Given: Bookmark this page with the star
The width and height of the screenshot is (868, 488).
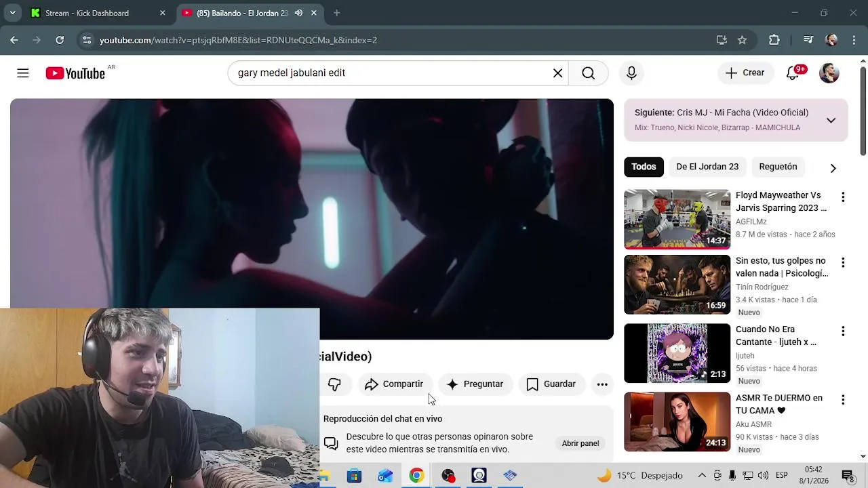Looking at the screenshot, I should [x=742, y=40].
